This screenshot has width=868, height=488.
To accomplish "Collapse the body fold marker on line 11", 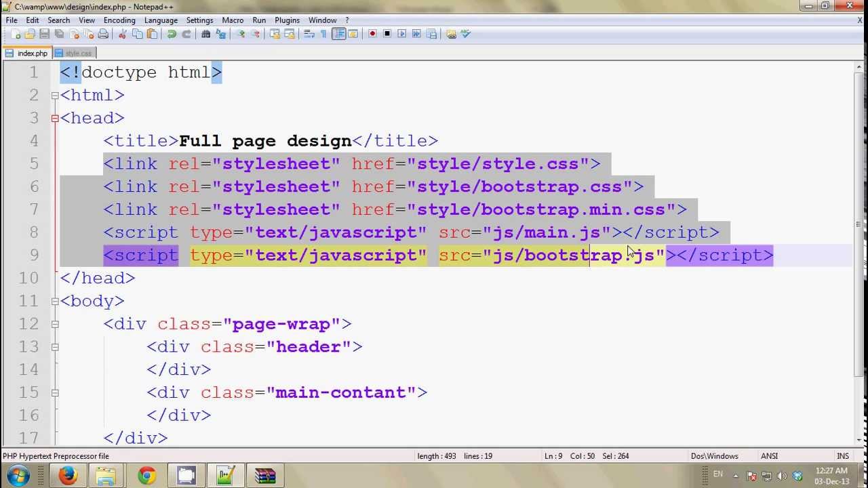I will click(x=55, y=301).
